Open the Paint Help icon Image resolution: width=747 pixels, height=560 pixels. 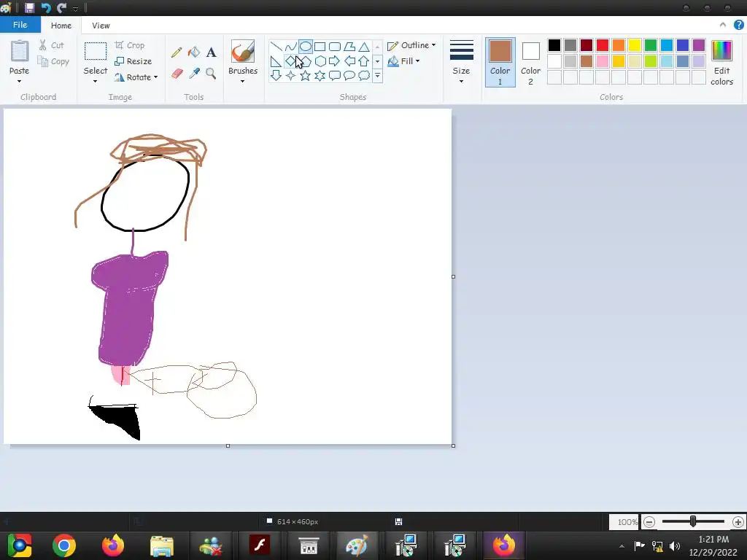[x=739, y=25]
